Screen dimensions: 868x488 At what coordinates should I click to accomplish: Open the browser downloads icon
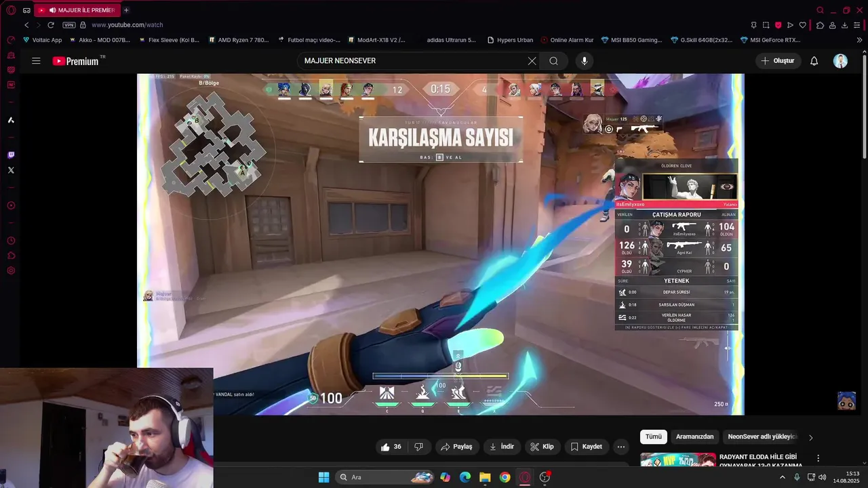(x=844, y=25)
